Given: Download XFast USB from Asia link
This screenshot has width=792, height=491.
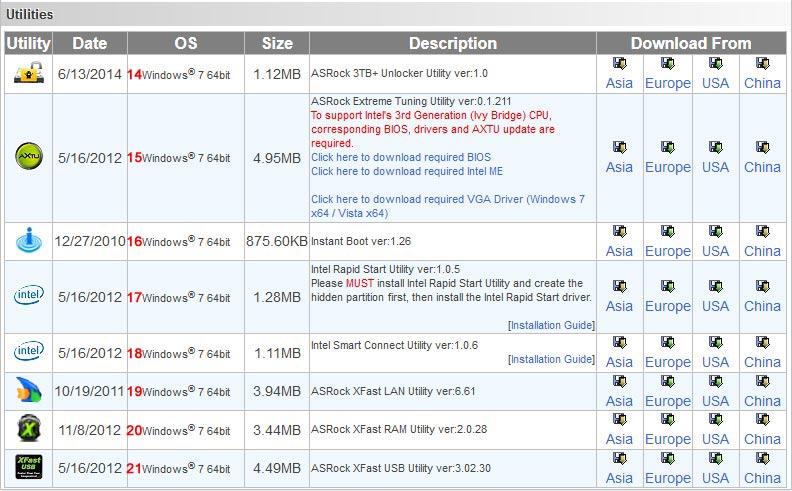Looking at the screenshot, I should coord(619,478).
